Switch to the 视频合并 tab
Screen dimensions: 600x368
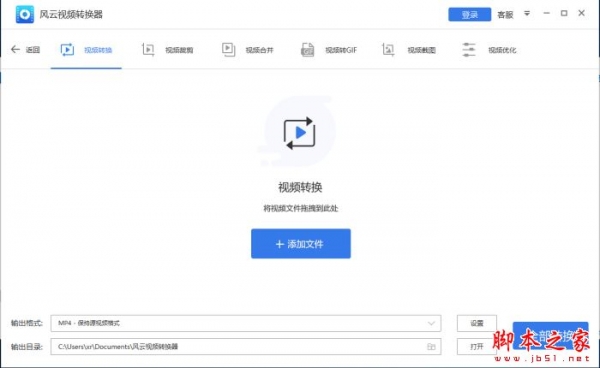(259, 50)
